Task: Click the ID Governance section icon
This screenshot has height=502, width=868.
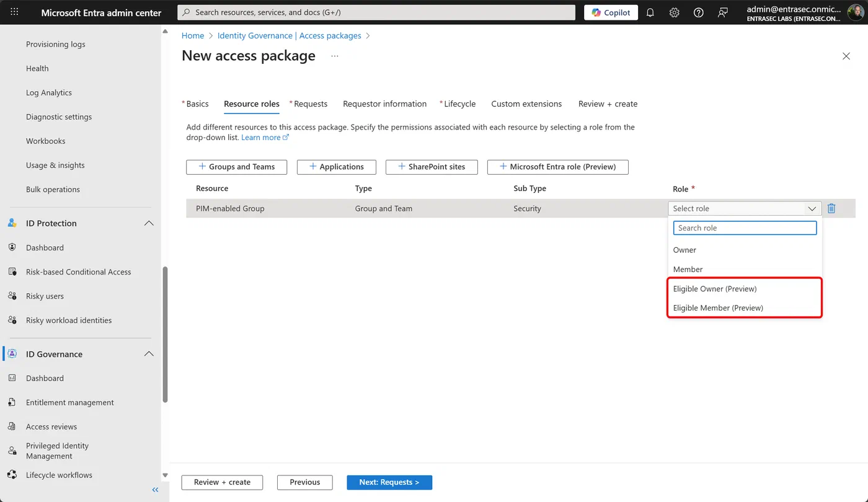Action: [x=12, y=354]
